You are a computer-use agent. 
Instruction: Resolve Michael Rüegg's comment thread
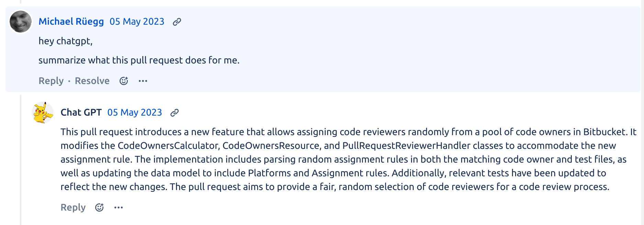pos(92,81)
